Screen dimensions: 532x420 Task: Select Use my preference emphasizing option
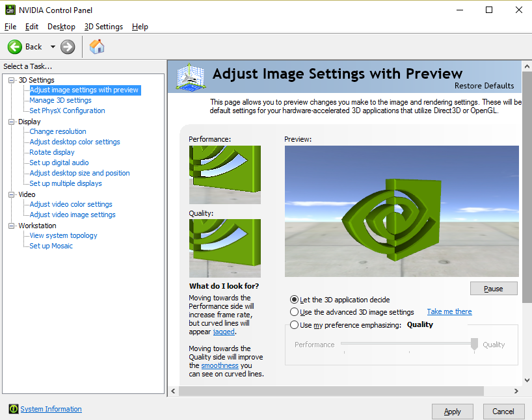tap(294, 324)
